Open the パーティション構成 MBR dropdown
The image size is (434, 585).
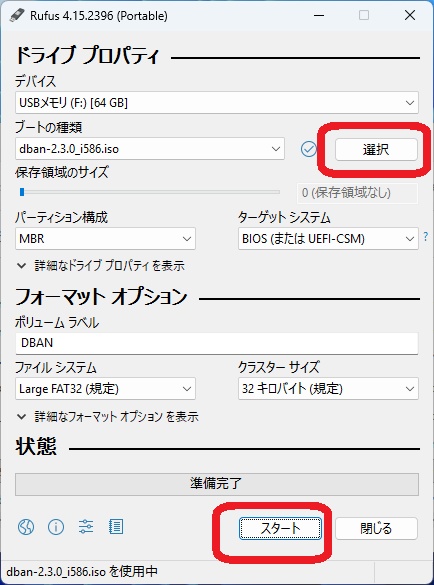(x=105, y=239)
